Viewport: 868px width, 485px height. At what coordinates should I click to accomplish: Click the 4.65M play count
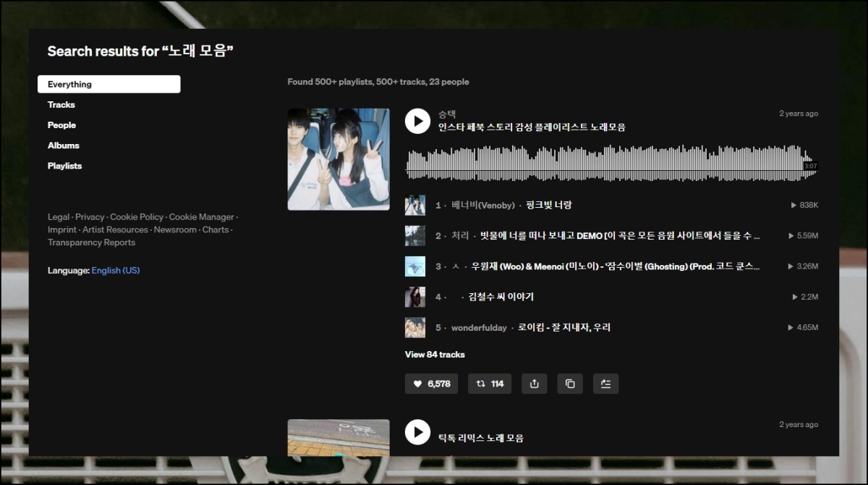(803, 328)
